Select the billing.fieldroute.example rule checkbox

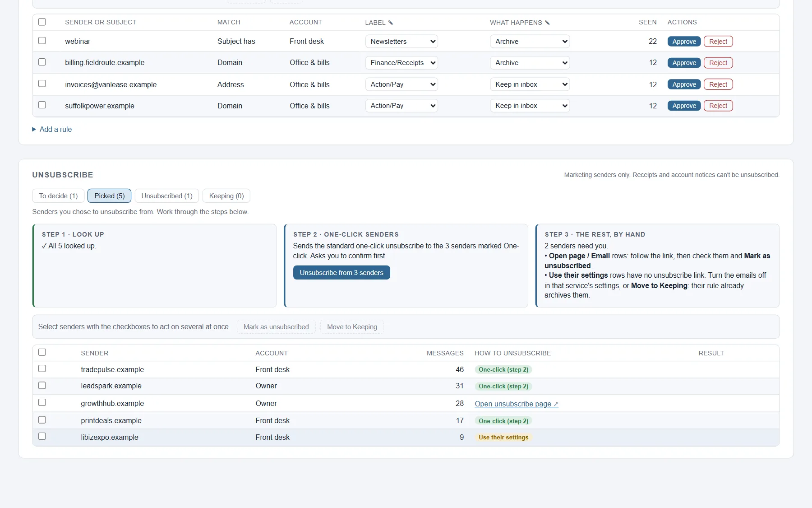42,62
